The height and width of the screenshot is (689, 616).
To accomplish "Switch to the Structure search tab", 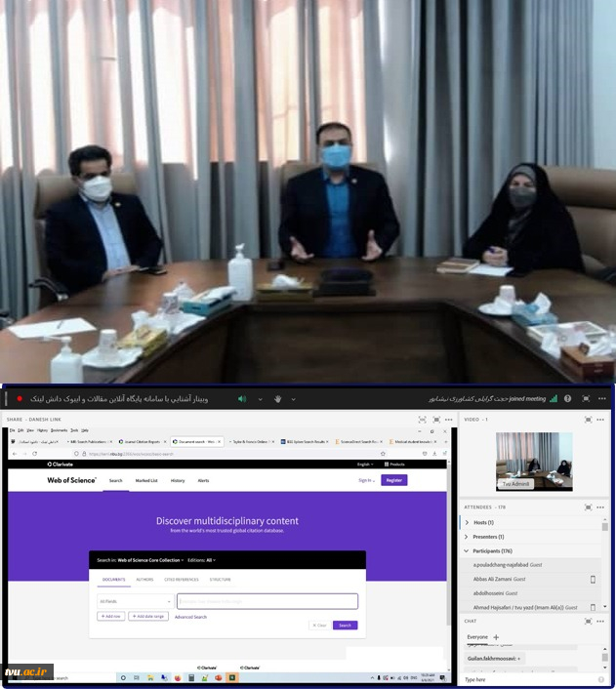I will 220,580.
